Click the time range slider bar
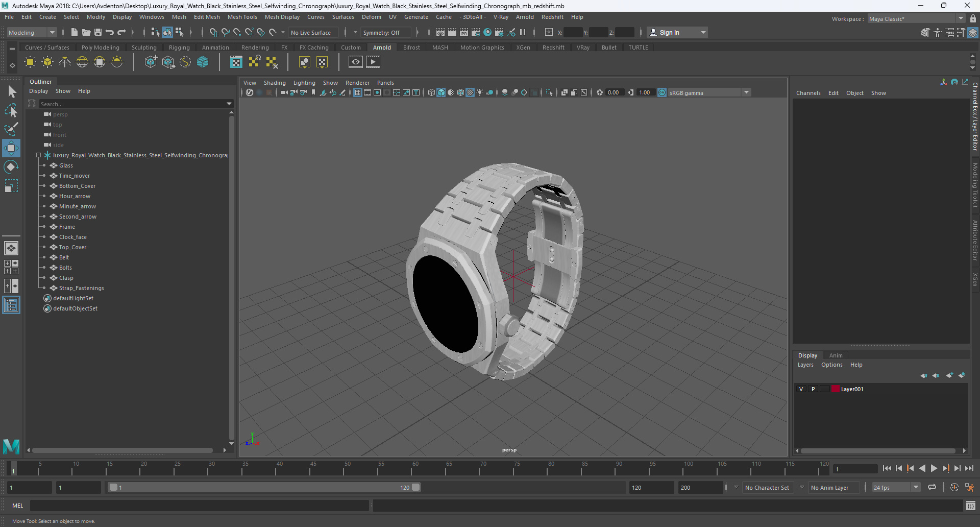Viewport: 980px width, 527px height. (x=264, y=487)
